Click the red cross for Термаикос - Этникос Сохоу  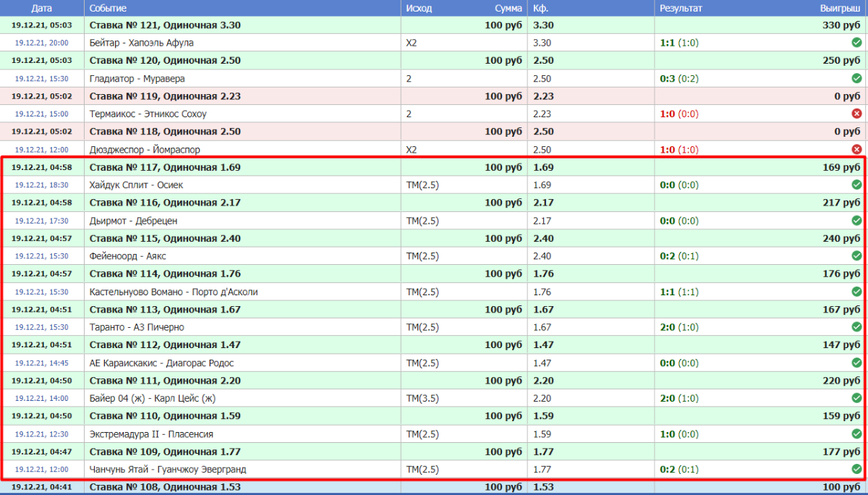click(x=856, y=114)
